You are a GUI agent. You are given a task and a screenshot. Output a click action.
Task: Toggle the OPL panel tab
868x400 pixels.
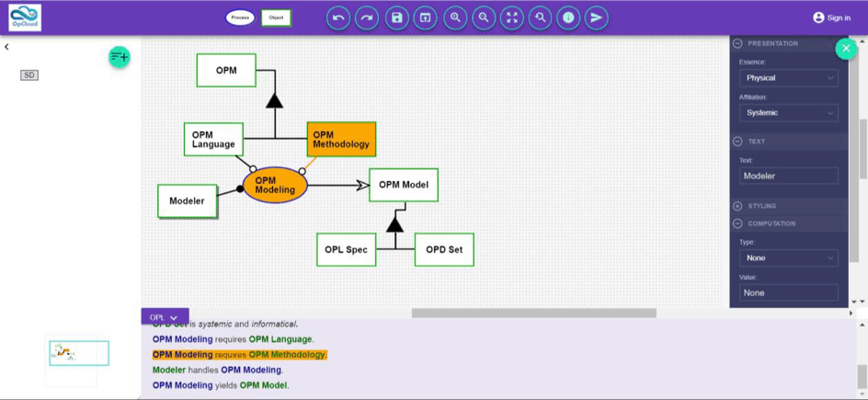coord(165,317)
